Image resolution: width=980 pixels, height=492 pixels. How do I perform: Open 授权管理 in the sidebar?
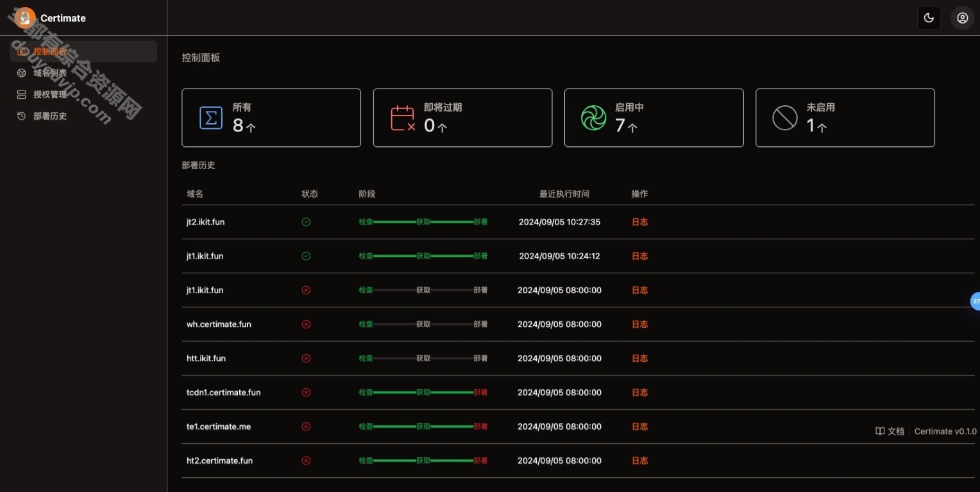click(x=83, y=94)
